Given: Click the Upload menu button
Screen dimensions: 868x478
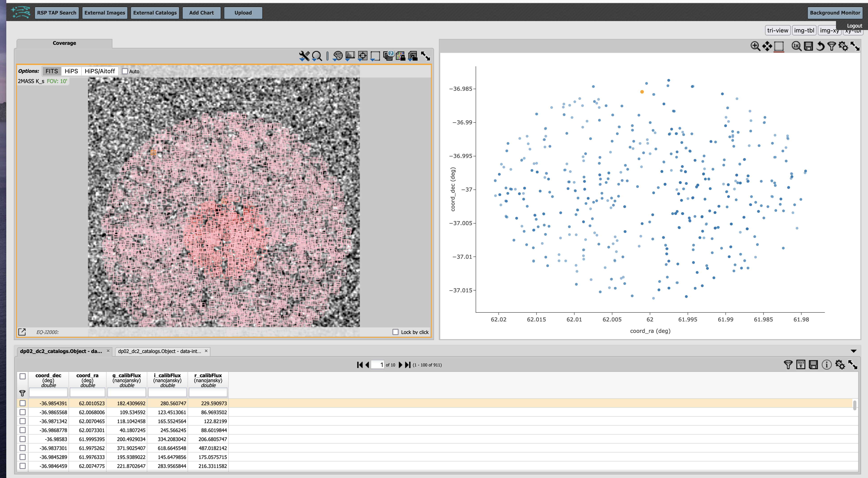Looking at the screenshot, I should pos(243,13).
